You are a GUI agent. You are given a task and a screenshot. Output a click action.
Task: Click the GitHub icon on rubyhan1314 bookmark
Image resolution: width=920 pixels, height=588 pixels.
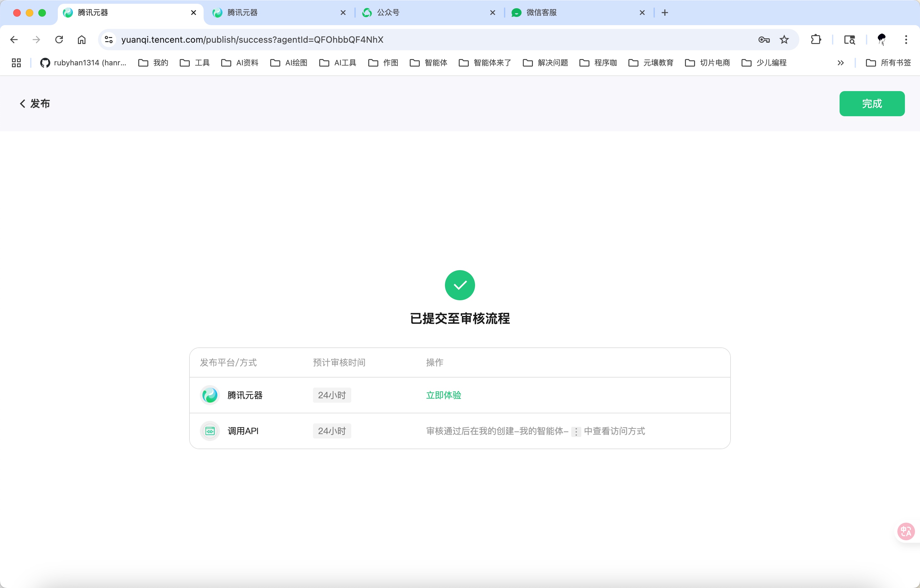click(44, 63)
